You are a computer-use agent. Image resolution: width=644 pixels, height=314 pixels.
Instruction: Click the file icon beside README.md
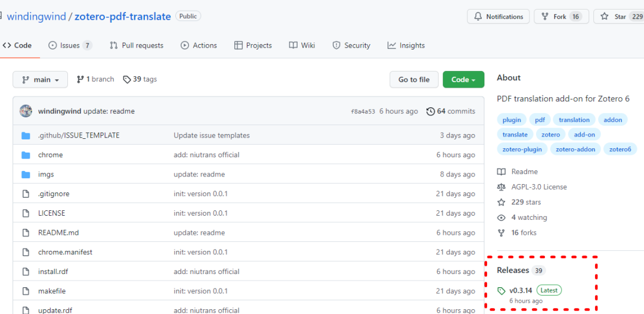point(26,232)
